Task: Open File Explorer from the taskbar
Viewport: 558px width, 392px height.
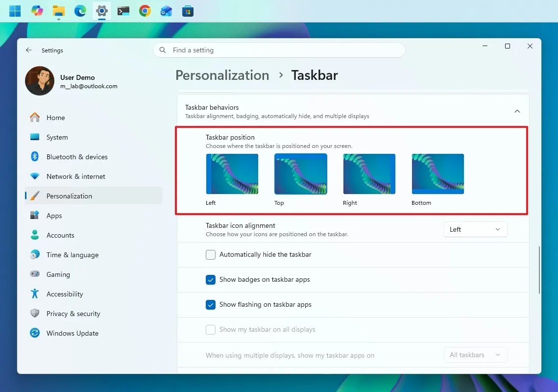Action: [59, 11]
